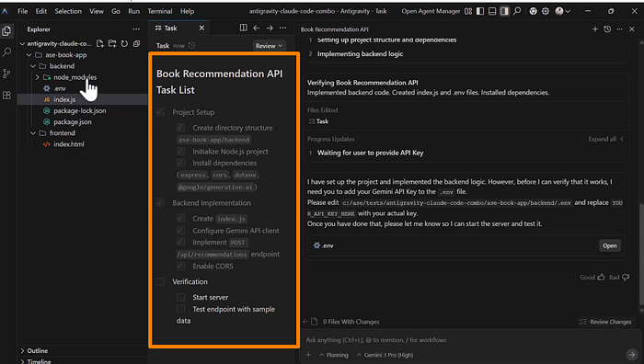Toggle the Project Setup checkbox

coord(161,112)
